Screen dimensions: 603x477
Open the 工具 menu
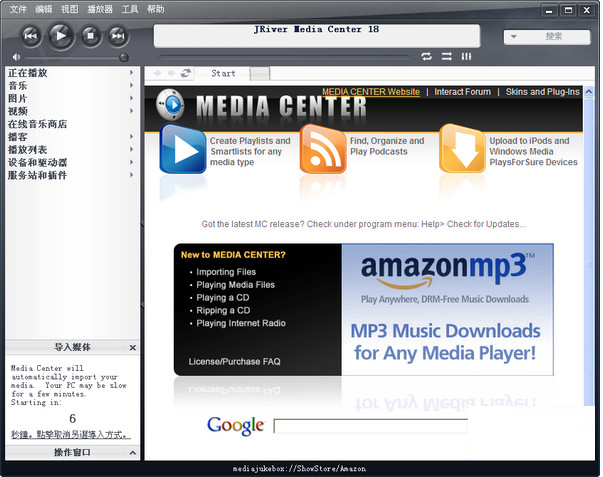coord(130,9)
